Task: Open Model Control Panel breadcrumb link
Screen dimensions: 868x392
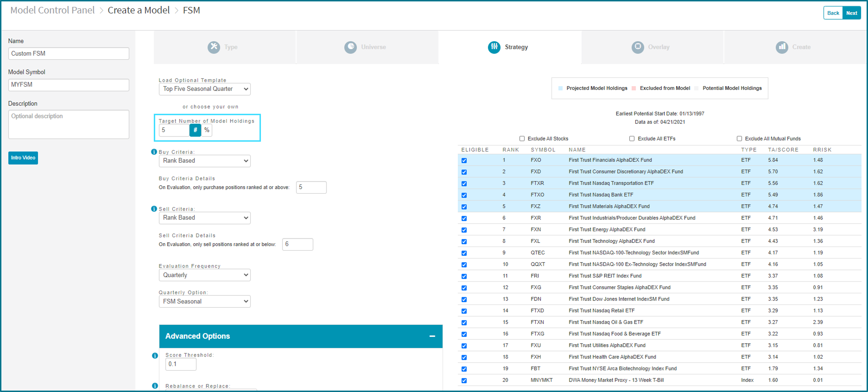Action: [x=53, y=10]
